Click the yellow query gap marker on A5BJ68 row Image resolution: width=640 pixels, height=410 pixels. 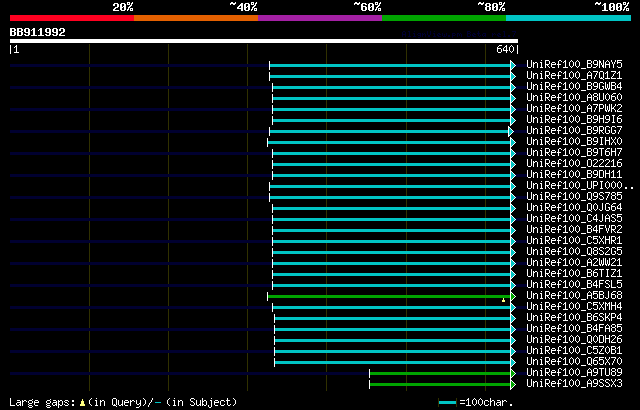[x=503, y=300]
